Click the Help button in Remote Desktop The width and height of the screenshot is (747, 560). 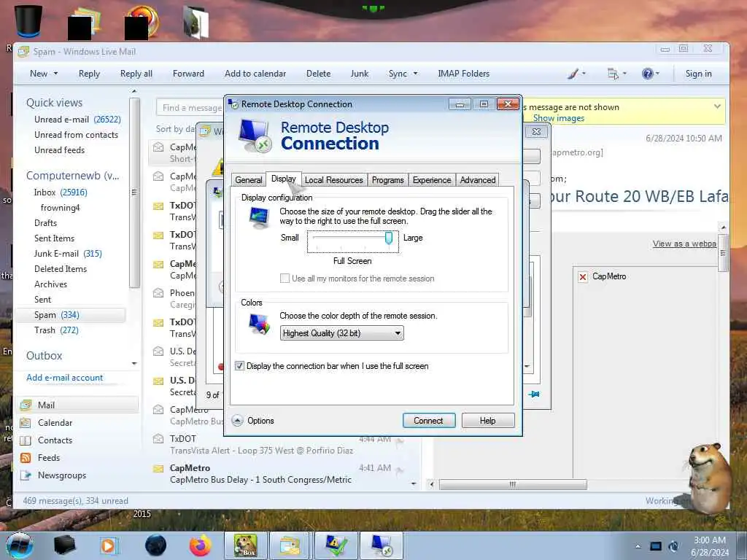[x=487, y=421]
